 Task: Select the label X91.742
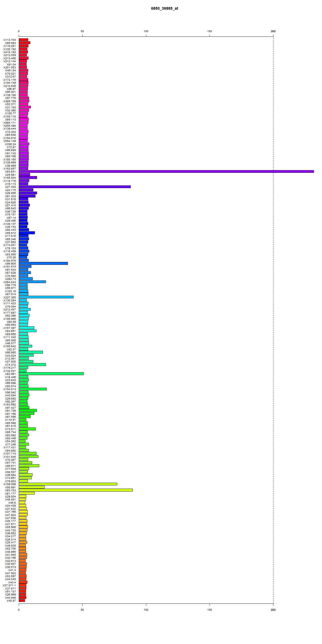pyautogui.click(x=10, y=153)
